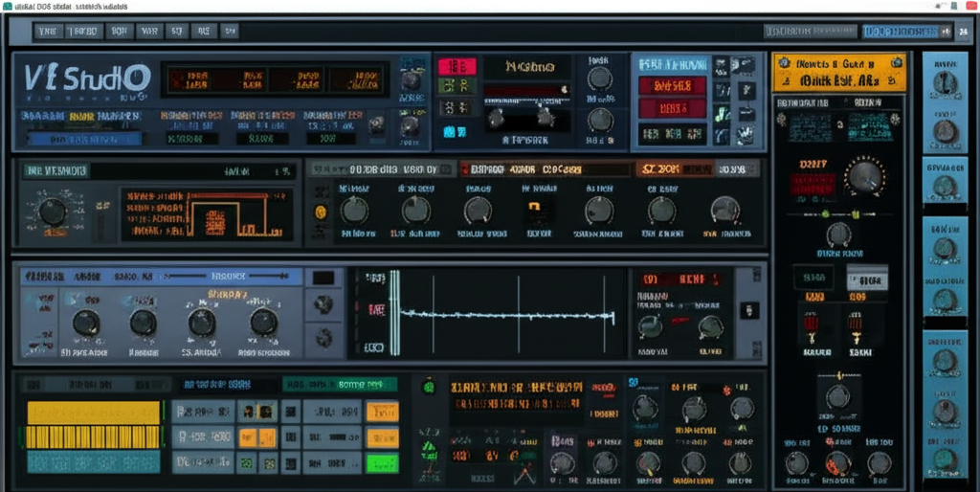Viewport: 980px width, 492px height.
Task: Click the blue slider in the lower-left module header
Action: tap(226, 276)
